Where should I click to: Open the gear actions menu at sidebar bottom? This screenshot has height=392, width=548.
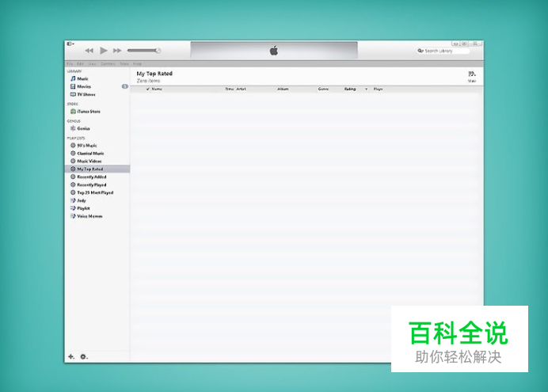coord(84,356)
